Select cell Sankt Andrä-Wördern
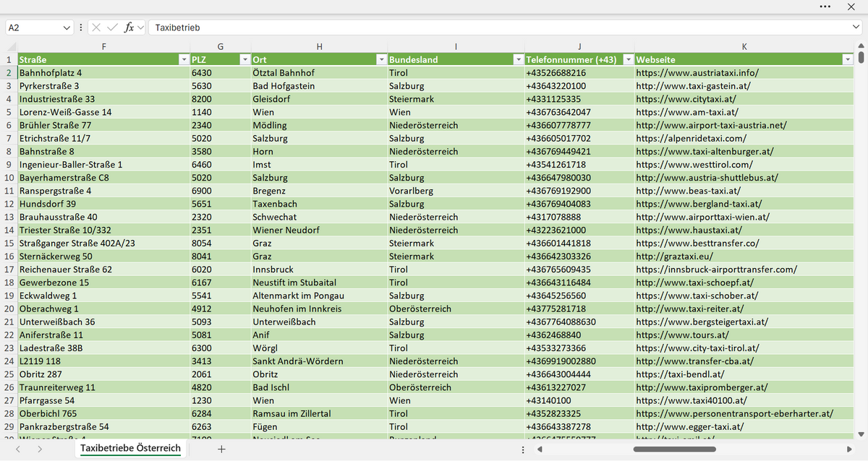The height and width of the screenshot is (461, 868). click(x=319, y=361)
